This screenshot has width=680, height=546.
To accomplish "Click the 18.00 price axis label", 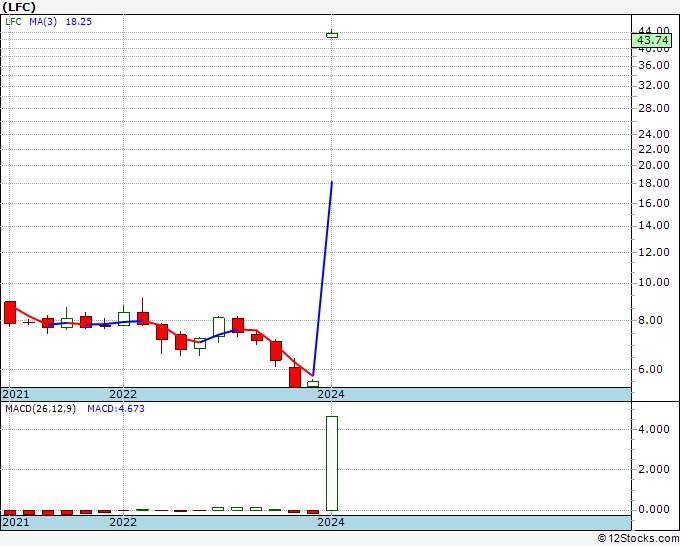I will [x=654, y=183].
